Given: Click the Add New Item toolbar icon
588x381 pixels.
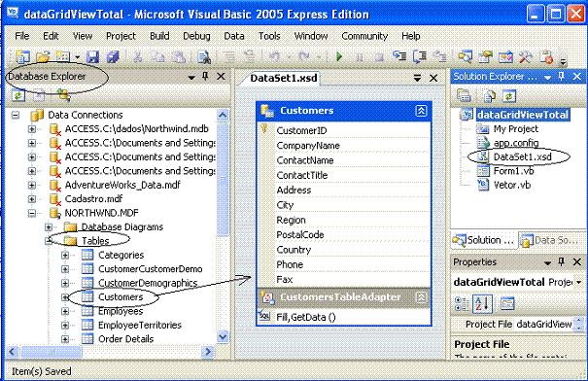Looking at the screenshot, I should (x=63, y=56).
